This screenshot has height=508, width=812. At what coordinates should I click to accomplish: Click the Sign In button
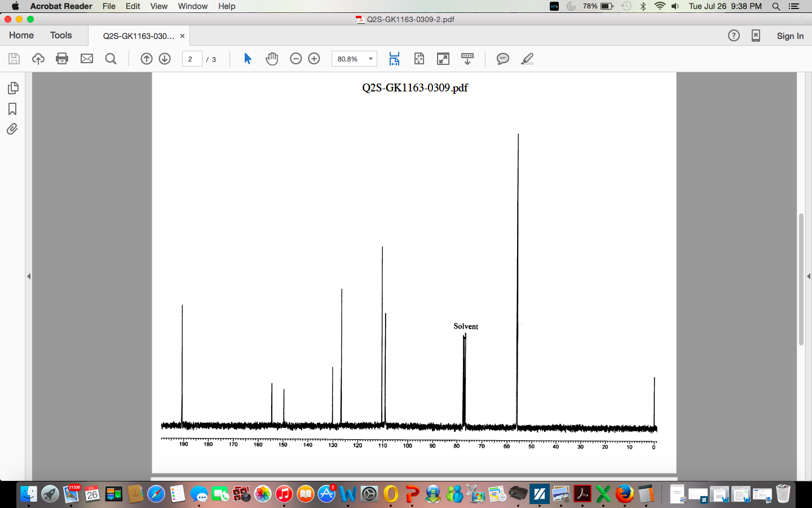tap(789, 36)
